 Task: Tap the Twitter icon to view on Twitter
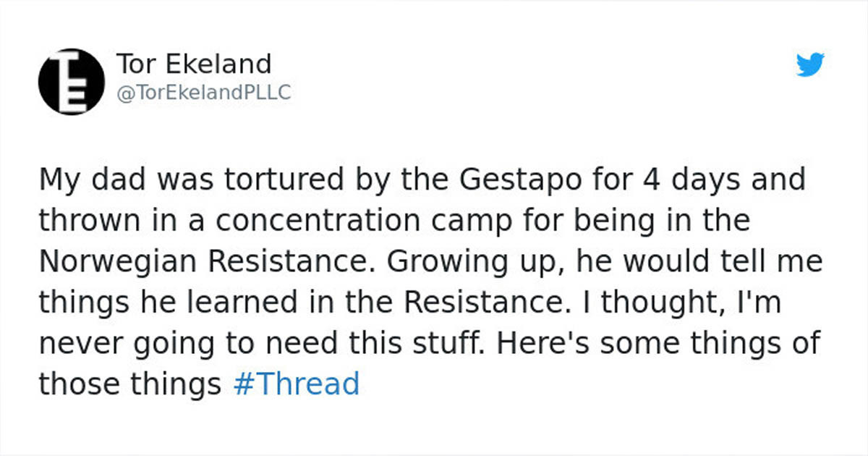[808, 65]
